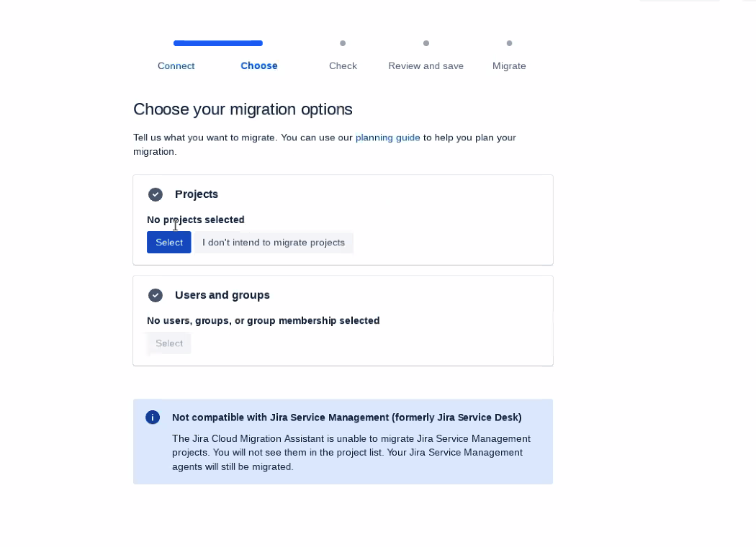Click the Users and groups heading
The height and width of the screenshot is (547, 756).
point(222,295)
